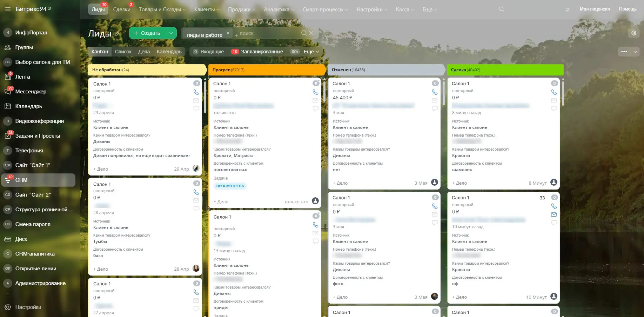The height and width of the screenshot is (317, 644).
Task: Select the Список view tab
Action: (123, 52)
